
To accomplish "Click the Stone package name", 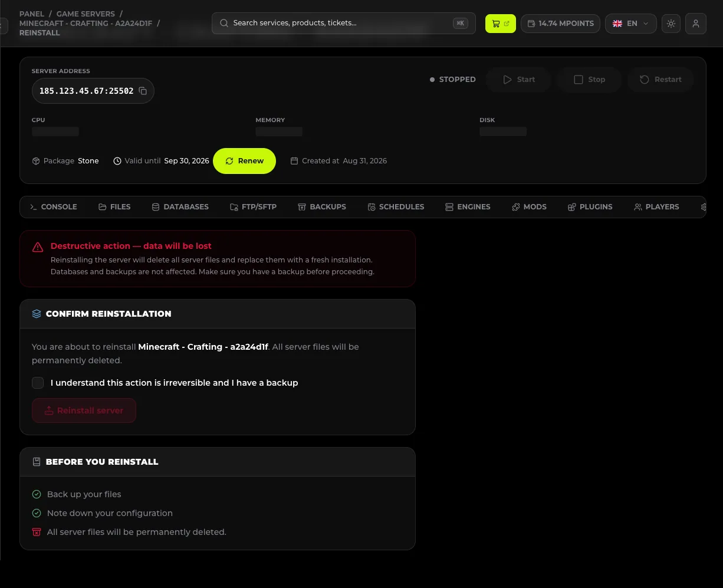I will coord(88,161).
